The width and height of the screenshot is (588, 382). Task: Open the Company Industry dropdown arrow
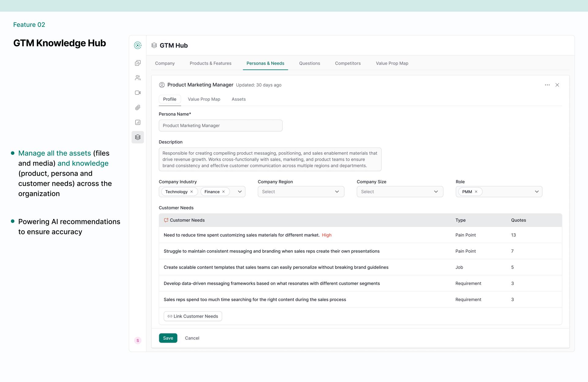[240, 192]
